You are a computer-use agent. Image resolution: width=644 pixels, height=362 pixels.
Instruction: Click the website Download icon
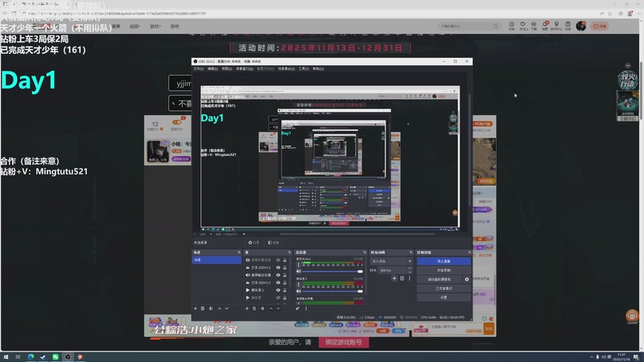tap(534, 26)
